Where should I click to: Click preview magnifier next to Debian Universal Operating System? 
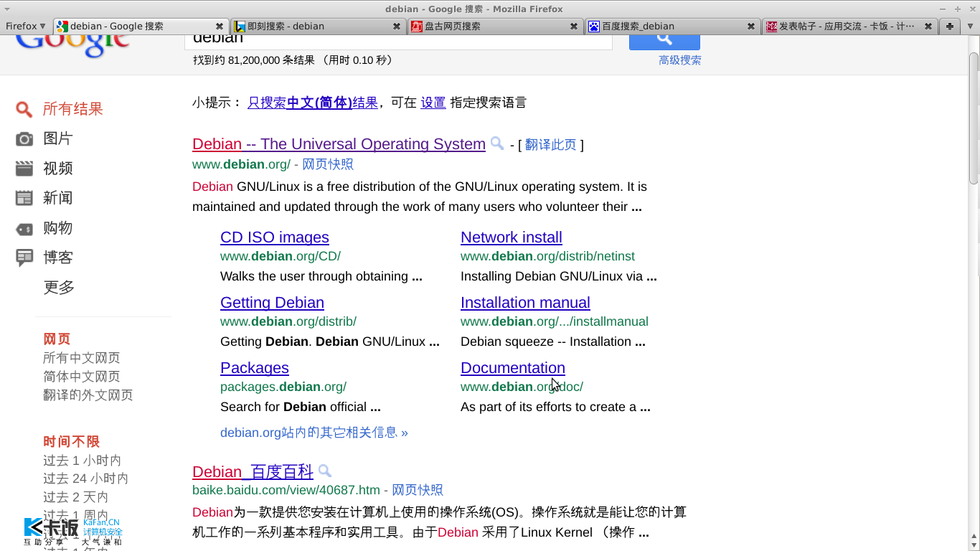pyautogui.click(x=497, y=143)
